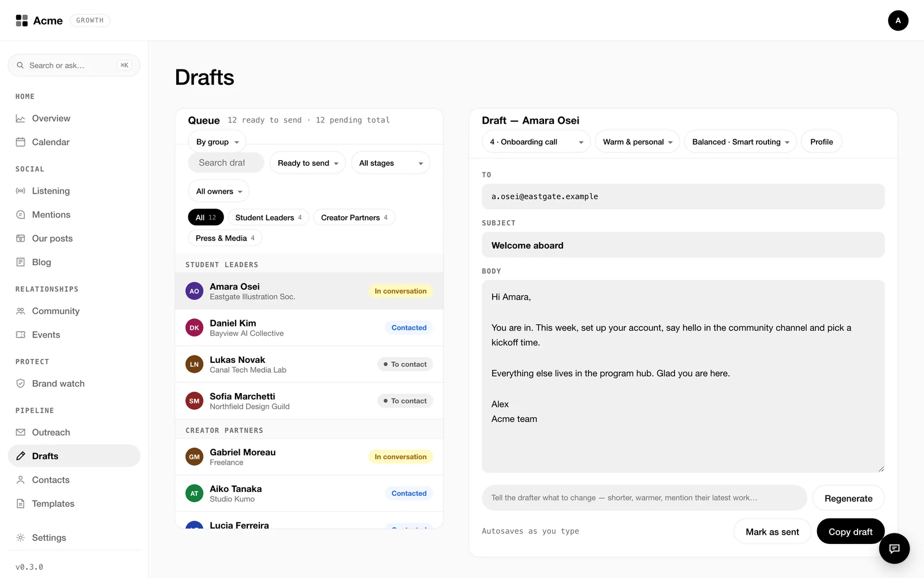The width and height of the screenshot is (924, 578).
Task: Open the Ready to send filter dropdown
Action: tap(308, 163)
